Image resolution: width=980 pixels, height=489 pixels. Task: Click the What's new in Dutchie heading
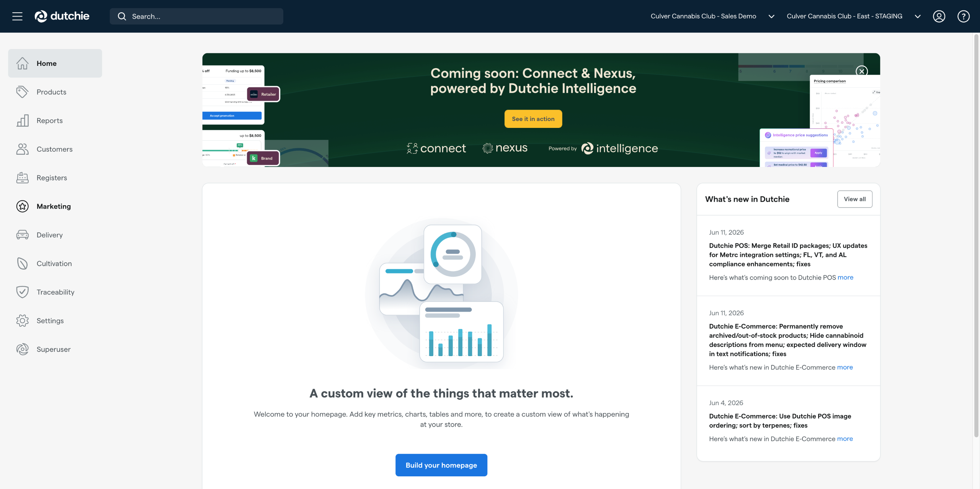[747, 199]
